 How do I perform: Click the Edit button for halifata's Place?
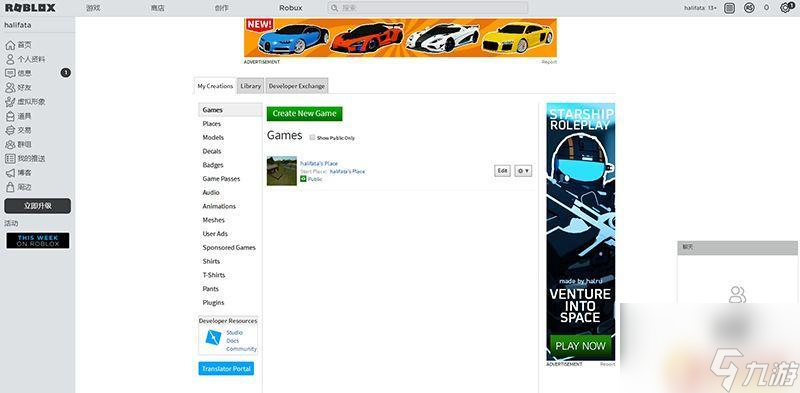click(503, 171)
